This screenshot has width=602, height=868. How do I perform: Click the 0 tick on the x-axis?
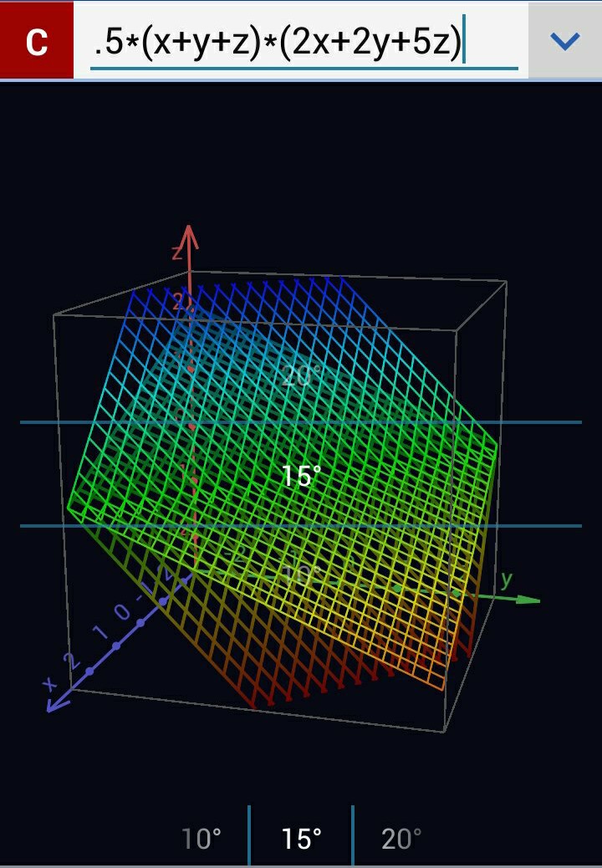122,613
